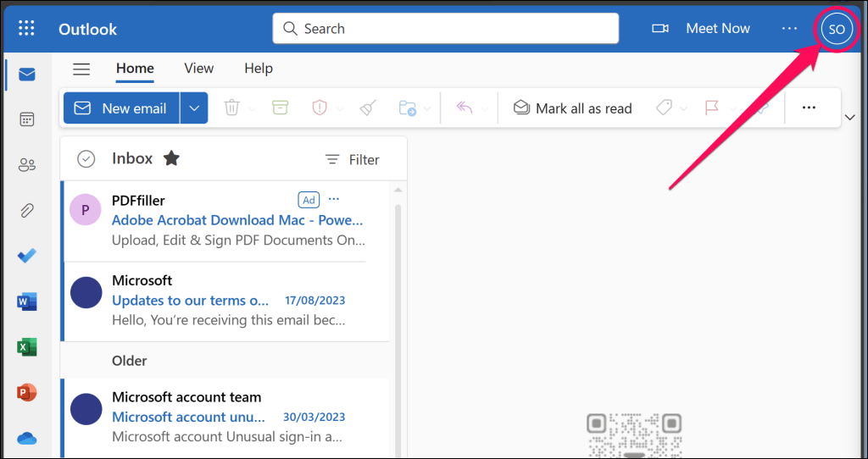Click into the Search box

pos(446,28)
